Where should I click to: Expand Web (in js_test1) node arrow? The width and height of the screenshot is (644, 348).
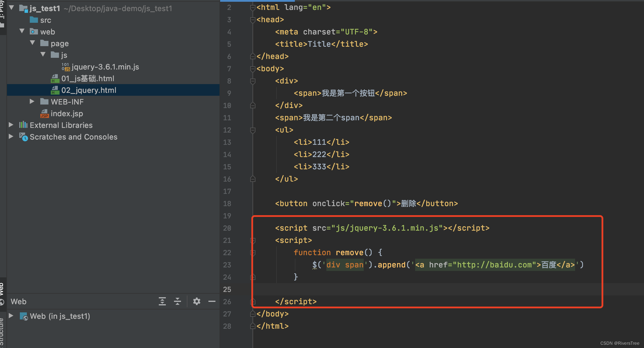(x=11, y=316)
